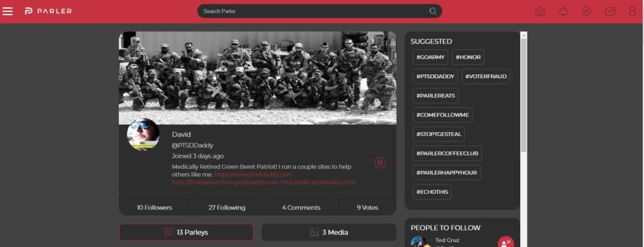Open the thexpletiveshow.ptsddaddy.com link
This screenshot has width=644, height=247.
point(225,182)
